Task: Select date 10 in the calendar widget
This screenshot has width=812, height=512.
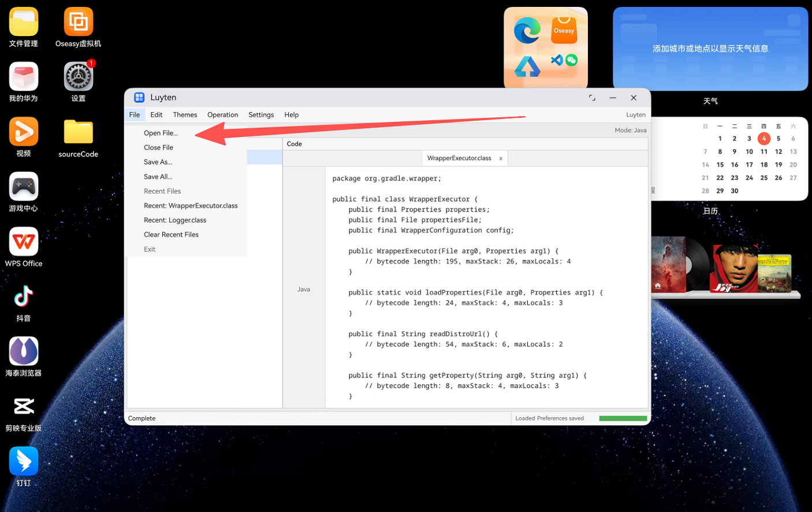Action: click(749, 151)
